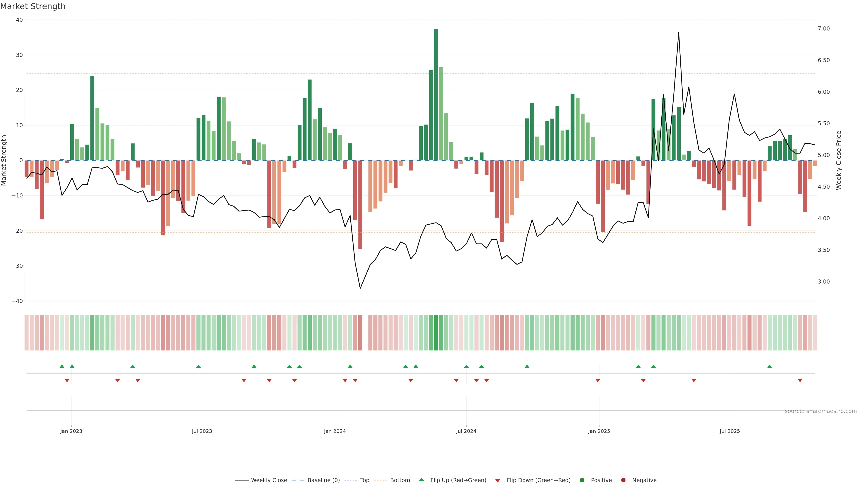
Task: Toggle the Weekly Close legend label
Action: [269, 480]
